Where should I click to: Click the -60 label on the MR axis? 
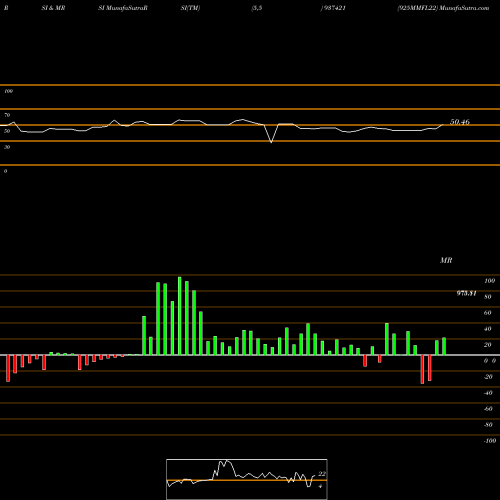click(x=488, y=409)
